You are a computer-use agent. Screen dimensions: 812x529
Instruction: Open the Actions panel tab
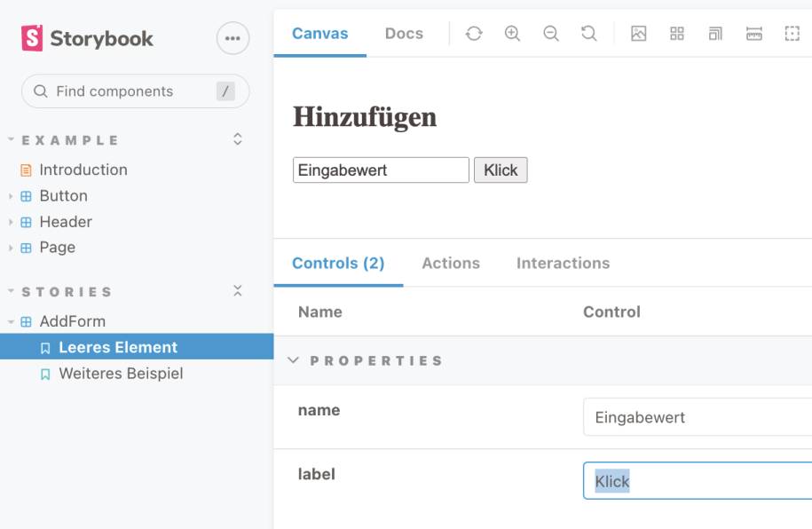(x=451, y=264)
